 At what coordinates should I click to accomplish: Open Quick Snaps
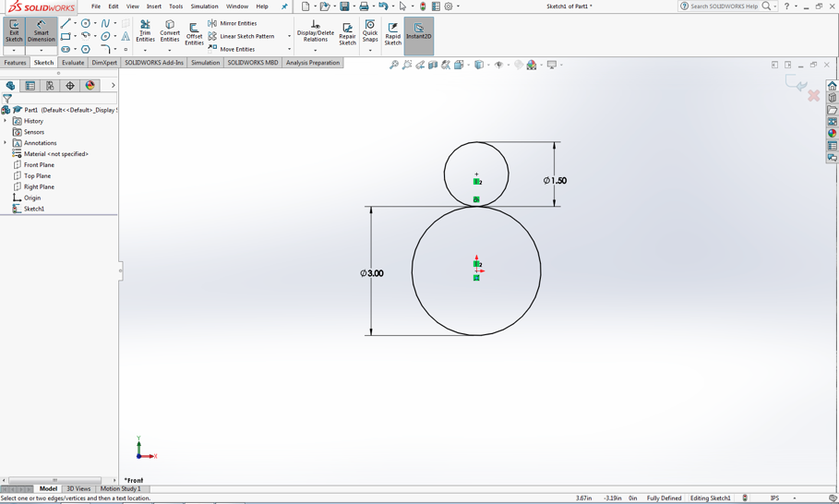coord(370,31)
